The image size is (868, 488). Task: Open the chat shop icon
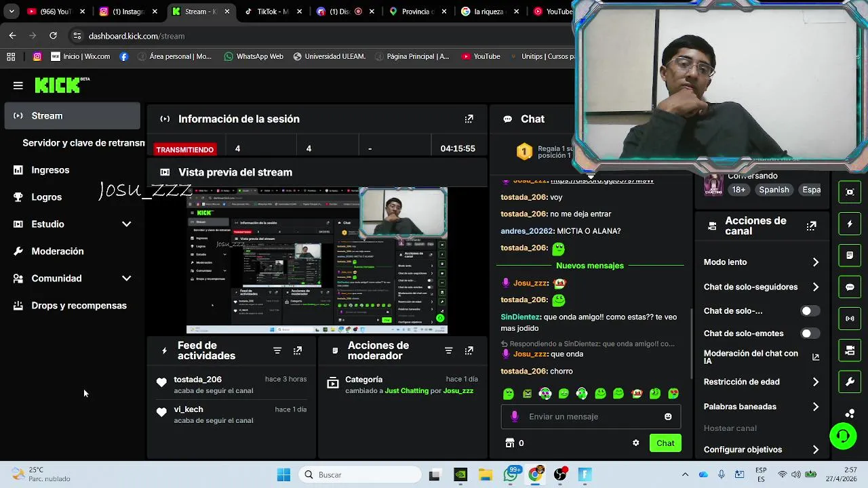pos(510,443)
